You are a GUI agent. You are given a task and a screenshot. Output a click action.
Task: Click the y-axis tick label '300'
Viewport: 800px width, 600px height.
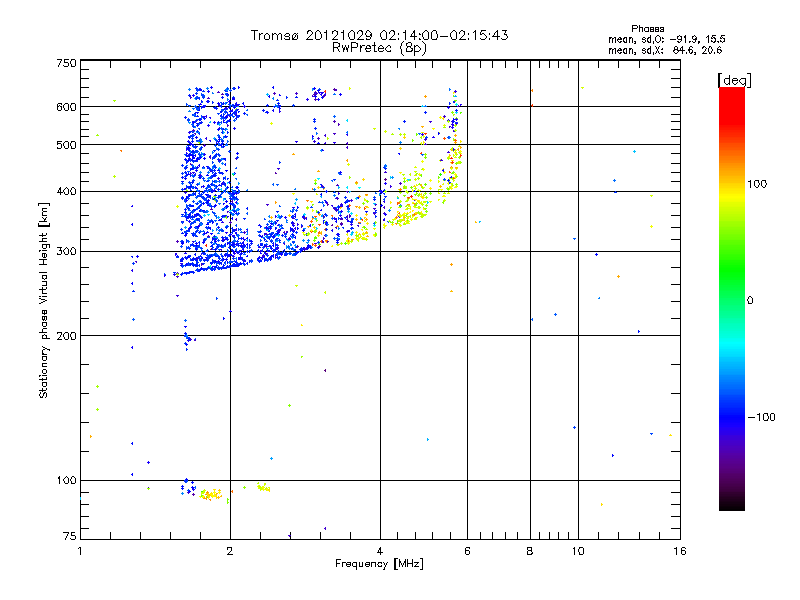tap(66, 252)
